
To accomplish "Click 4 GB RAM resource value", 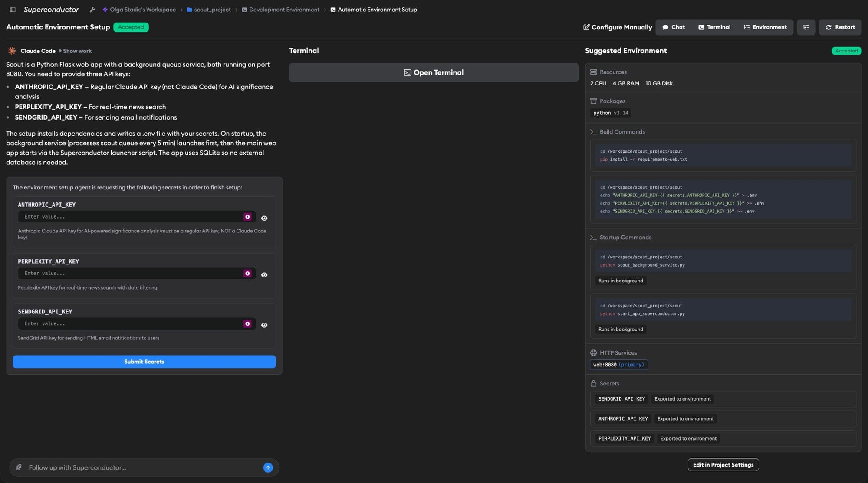I will click(626, 83).
